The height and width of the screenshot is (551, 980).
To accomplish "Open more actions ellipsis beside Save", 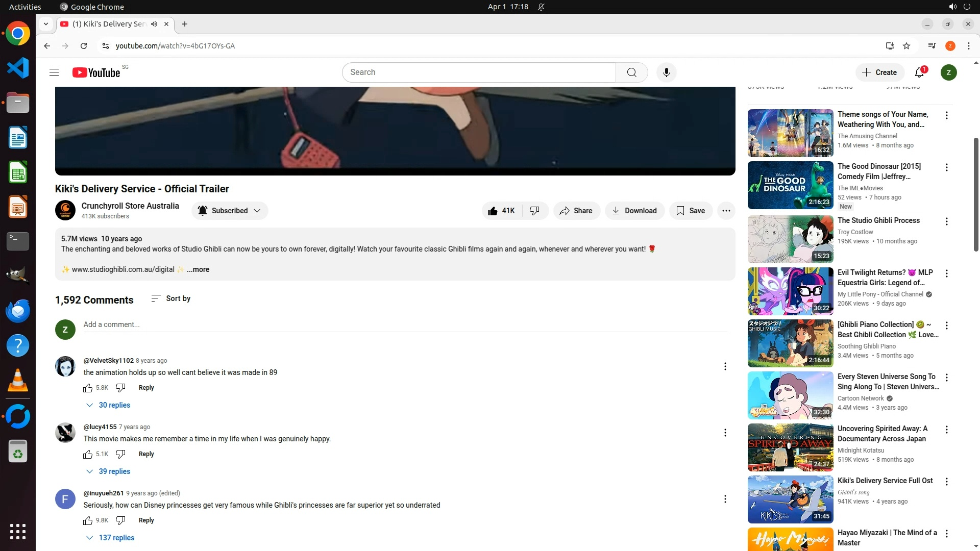I will (x=726, y=211).
